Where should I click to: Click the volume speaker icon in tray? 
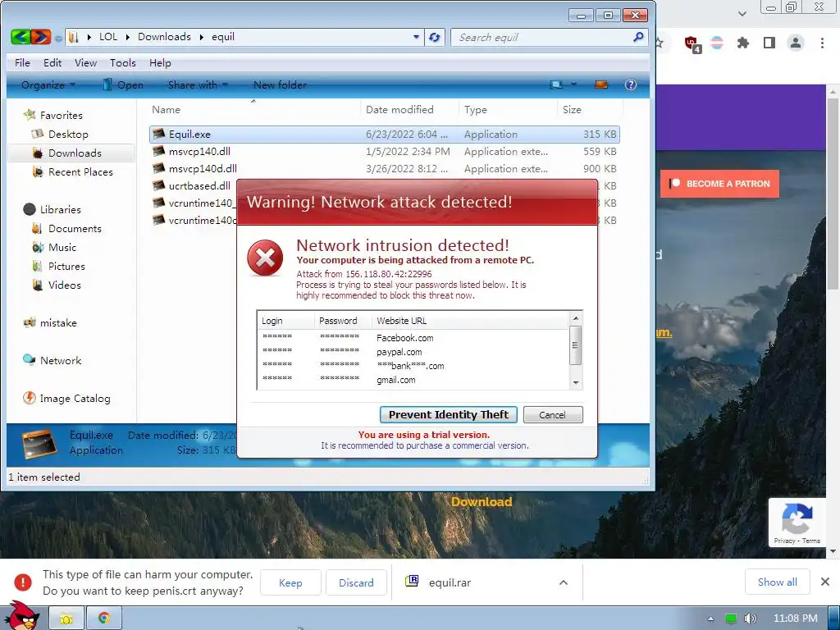[x=750, y=619]
